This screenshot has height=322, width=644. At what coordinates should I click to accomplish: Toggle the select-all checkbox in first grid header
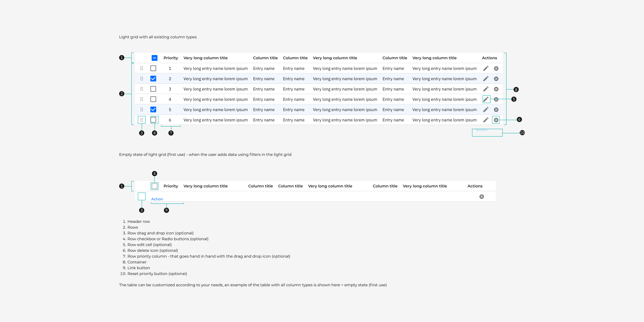(x=155, y=58)
